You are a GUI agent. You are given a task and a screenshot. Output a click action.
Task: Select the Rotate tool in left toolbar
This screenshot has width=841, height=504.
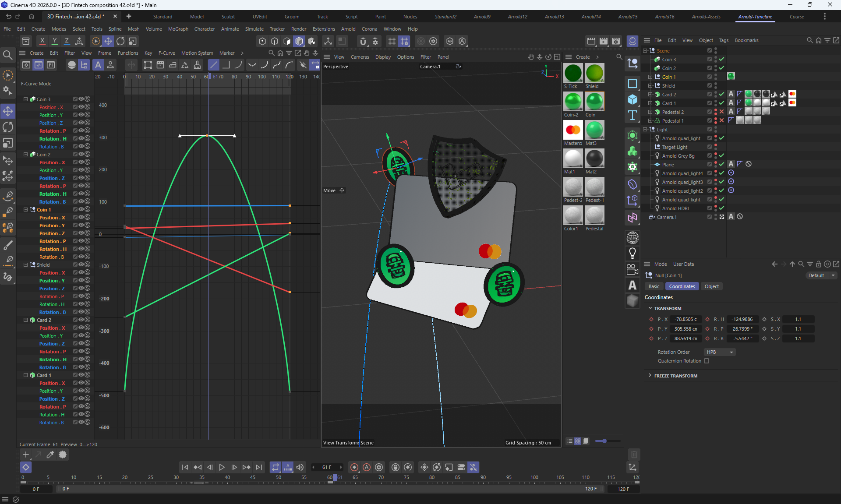point(8,127)
